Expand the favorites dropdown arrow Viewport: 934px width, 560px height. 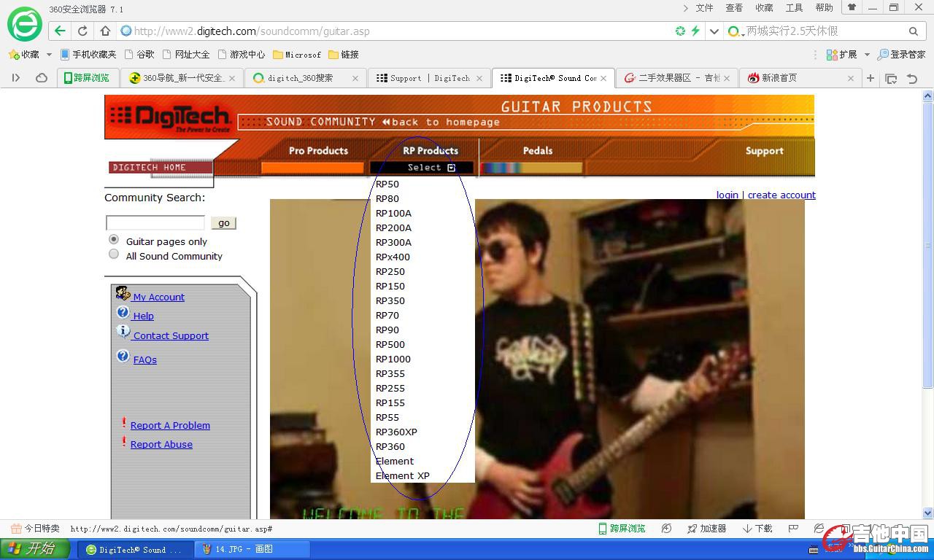[x=49, y=55]
